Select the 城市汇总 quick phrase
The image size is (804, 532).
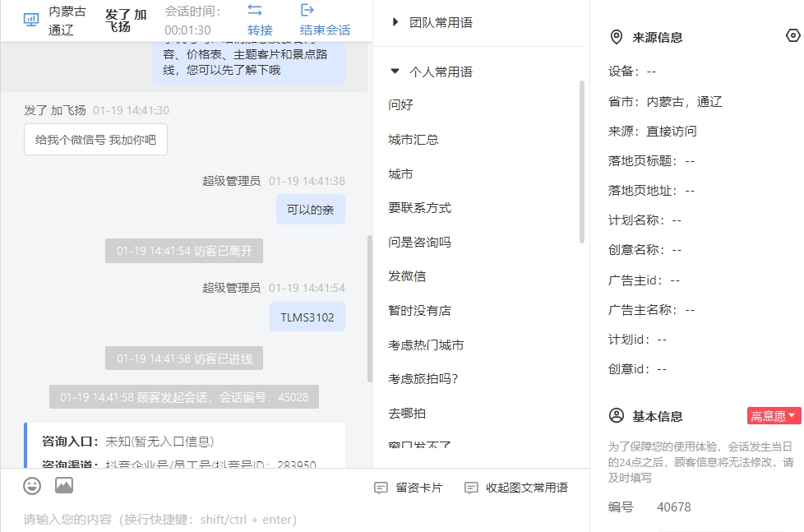pyautogui.click(x=414, y=140)
